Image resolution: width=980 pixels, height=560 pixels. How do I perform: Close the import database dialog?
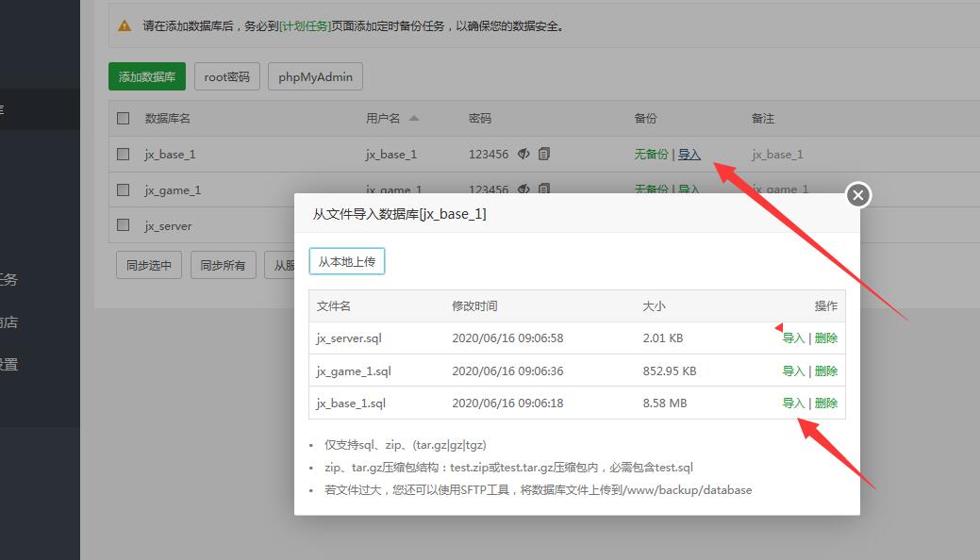[x=857, y=195]
